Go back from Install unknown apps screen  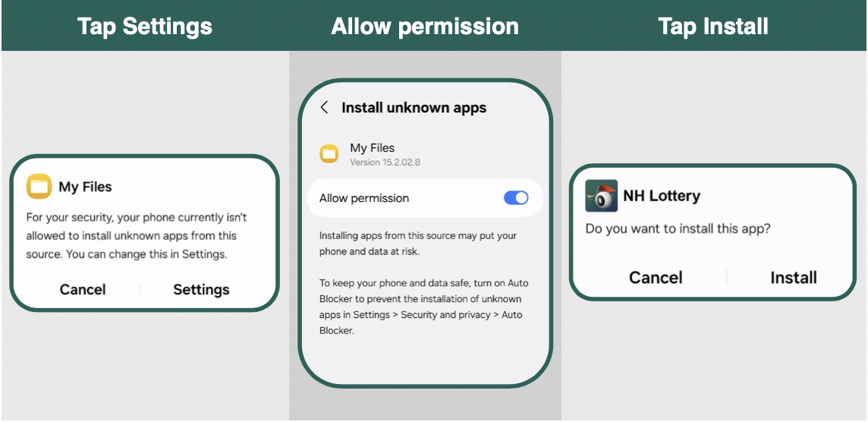pos(325,108)
